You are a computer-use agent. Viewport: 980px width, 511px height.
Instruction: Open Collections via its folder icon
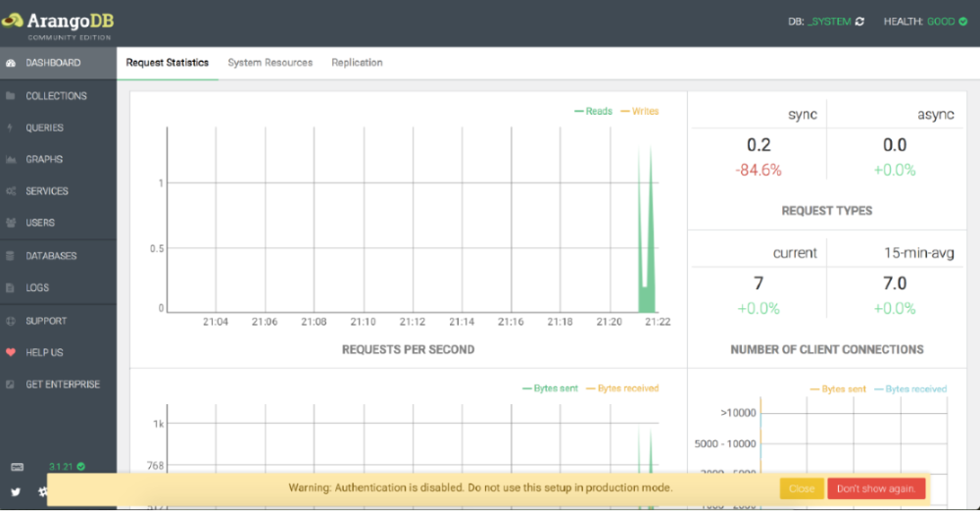(x=10, y=96)
